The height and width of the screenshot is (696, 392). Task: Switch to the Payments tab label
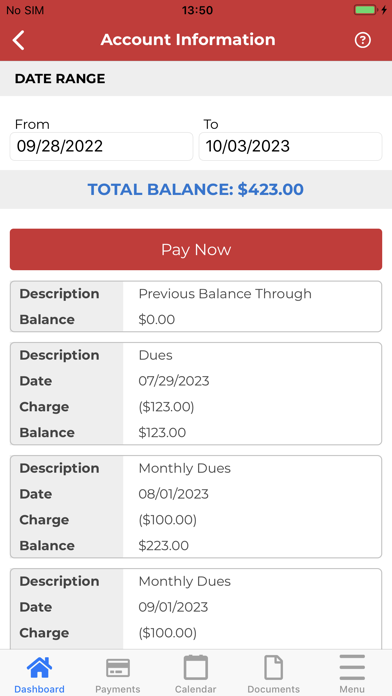[118, 689]
